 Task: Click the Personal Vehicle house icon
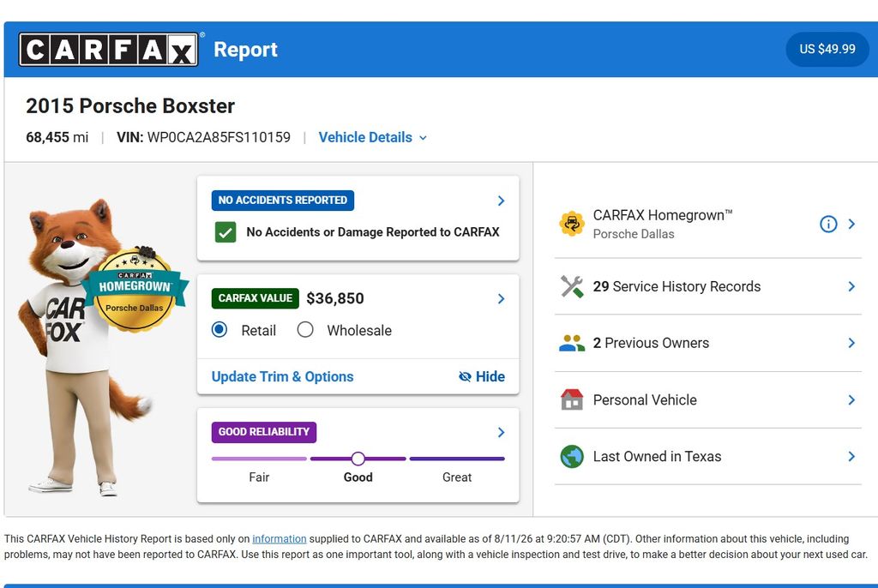(x=572, y=399)
